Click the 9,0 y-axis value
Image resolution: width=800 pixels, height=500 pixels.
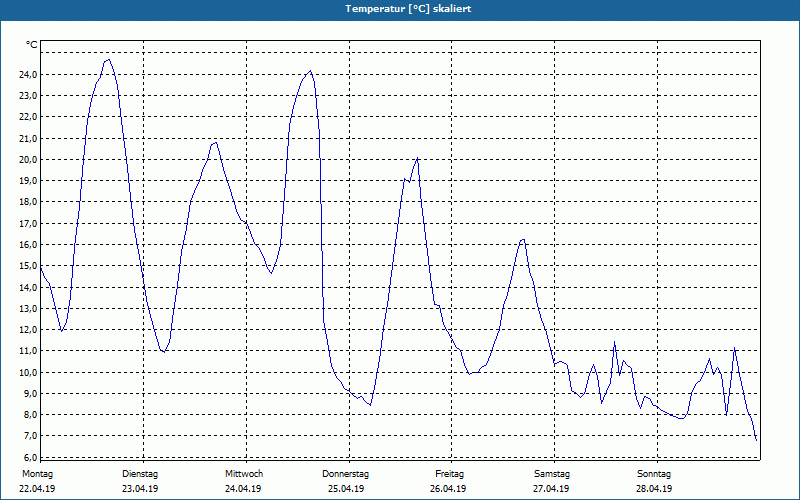(x=30, y=393)
